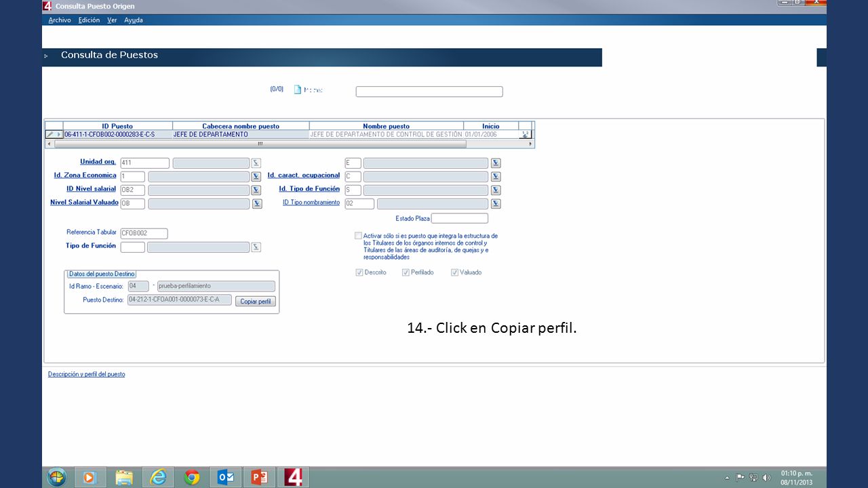Click the pencil edit icon in grid row
This screenshot has height=488, width=868.
tap(50, 134)
